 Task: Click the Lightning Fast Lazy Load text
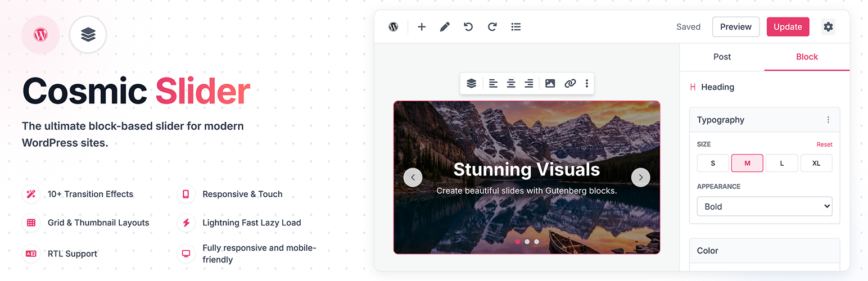point(252,223)
